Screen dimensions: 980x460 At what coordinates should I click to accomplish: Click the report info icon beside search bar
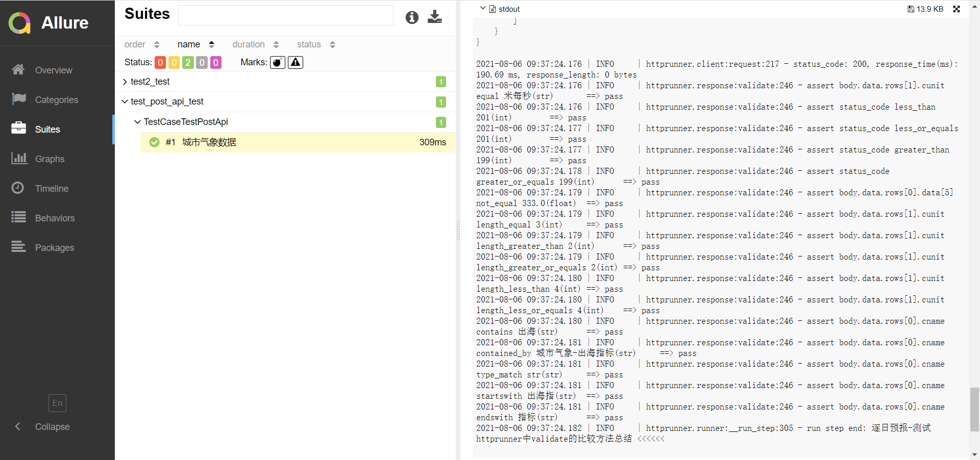pyautogui.click(x=412, y=17)
